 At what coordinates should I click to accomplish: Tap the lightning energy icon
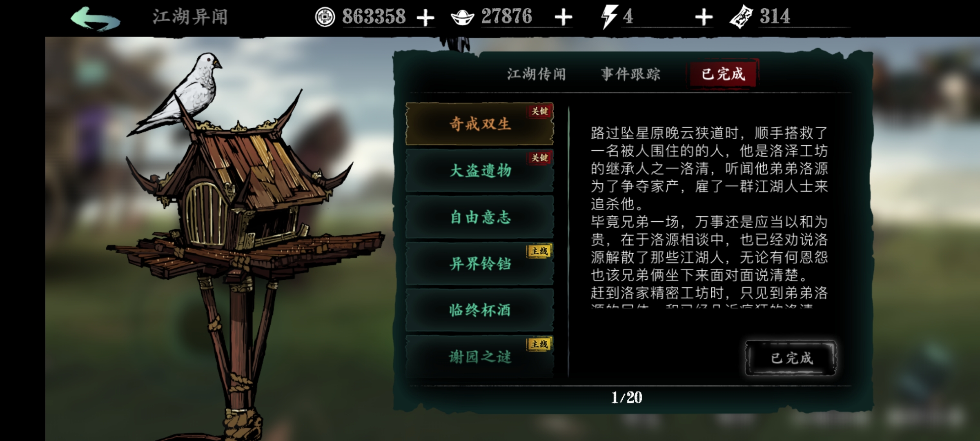pos(609,17)
